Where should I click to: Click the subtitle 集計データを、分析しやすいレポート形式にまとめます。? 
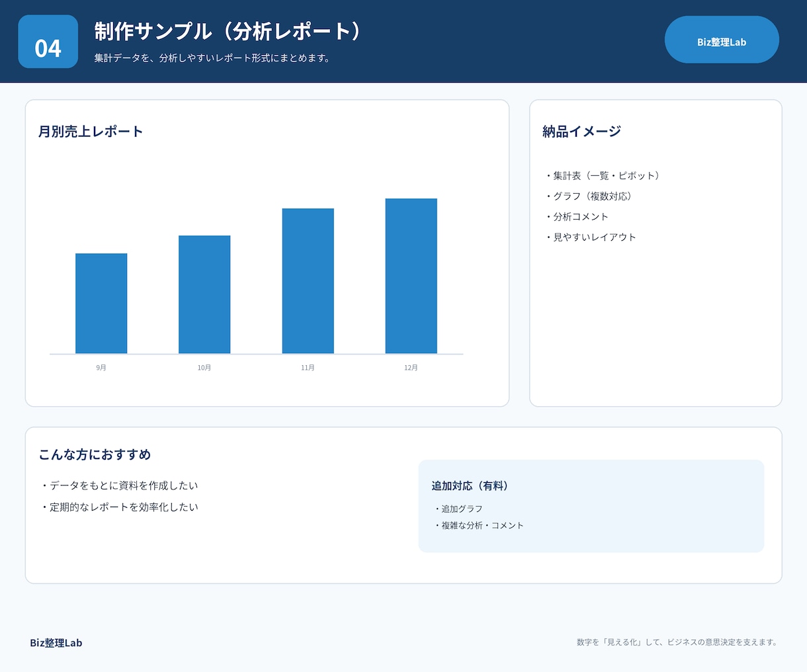[213, 58]
